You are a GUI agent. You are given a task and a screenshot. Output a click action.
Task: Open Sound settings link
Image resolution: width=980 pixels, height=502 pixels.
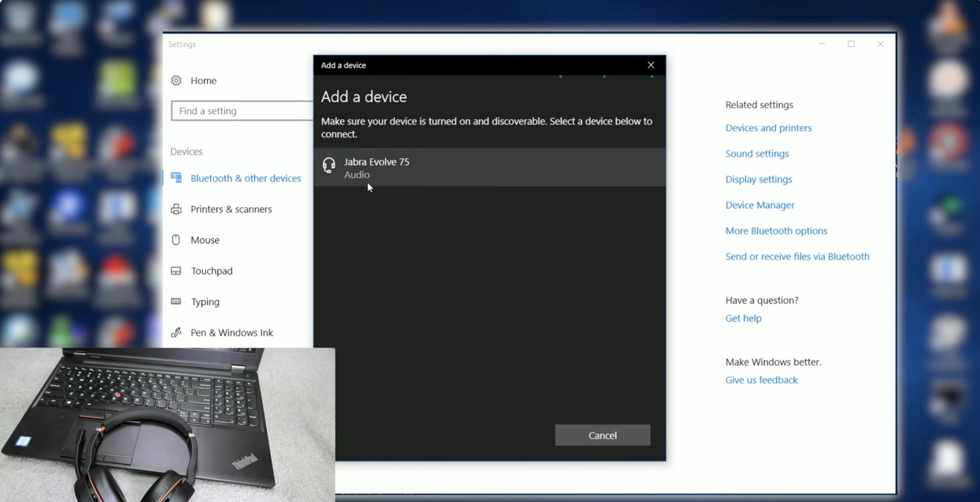[x=757, y=154]
